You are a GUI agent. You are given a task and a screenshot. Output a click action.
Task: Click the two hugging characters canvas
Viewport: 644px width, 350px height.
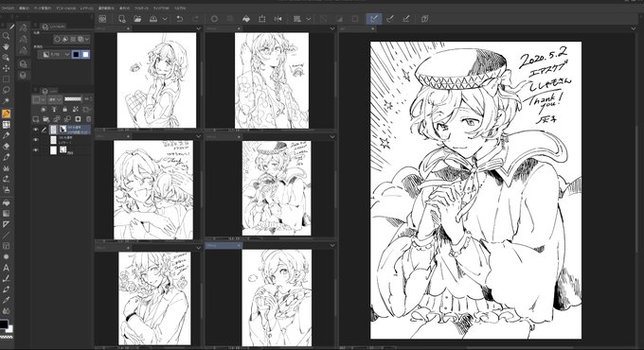tap(153, 190)
